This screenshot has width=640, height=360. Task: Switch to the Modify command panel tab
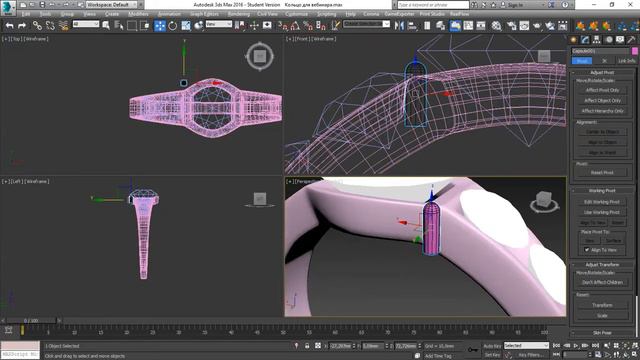click(585, 40)
